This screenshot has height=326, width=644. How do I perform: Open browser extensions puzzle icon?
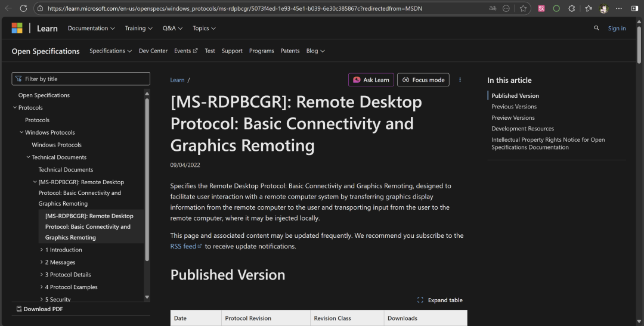(x=571, y=8)
